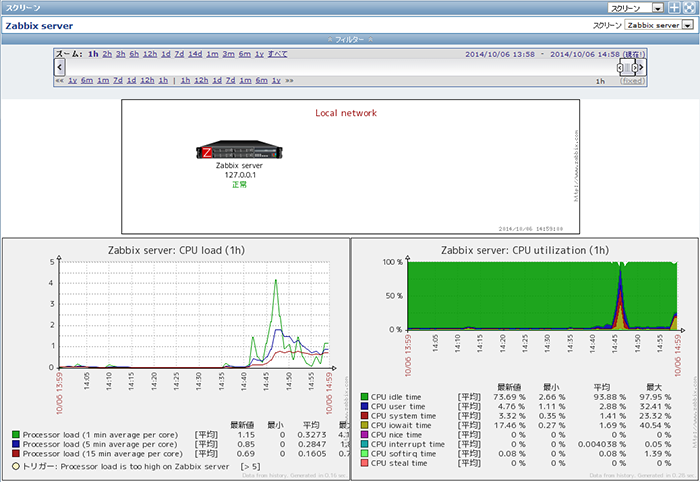Jump forward with the >> navigation arrows

pyautogui.click(x=290, y=80)
